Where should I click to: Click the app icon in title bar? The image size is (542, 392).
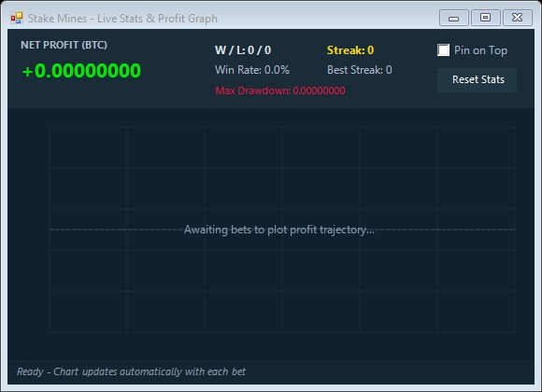point(17,18)
